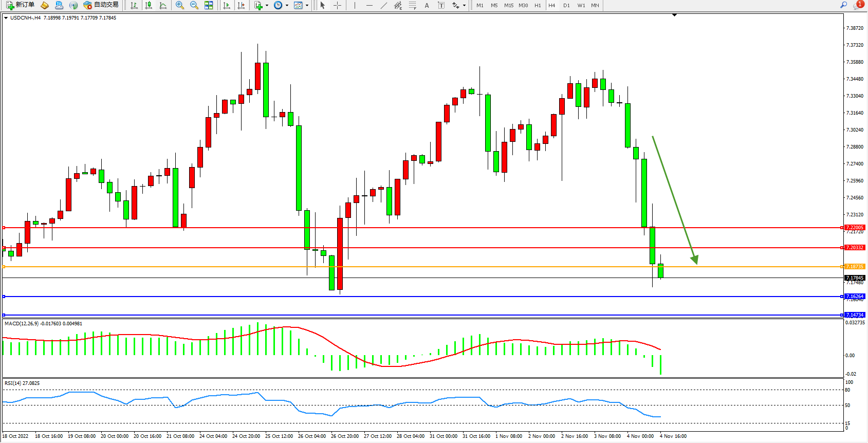
Task: Open the search magnifier at top right
Action: (x=843, y=5)
